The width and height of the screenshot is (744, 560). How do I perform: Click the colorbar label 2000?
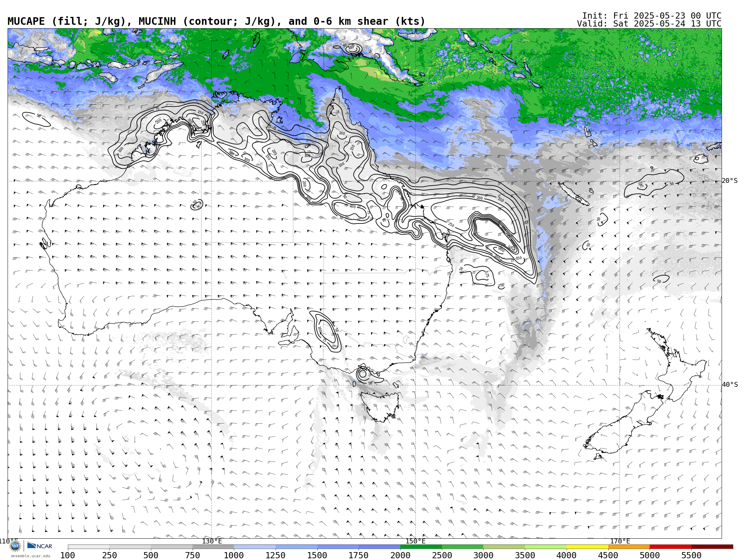[400, 556]
